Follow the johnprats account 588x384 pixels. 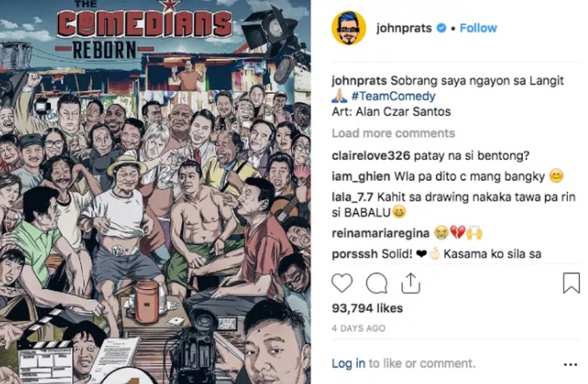pos(478,28)
